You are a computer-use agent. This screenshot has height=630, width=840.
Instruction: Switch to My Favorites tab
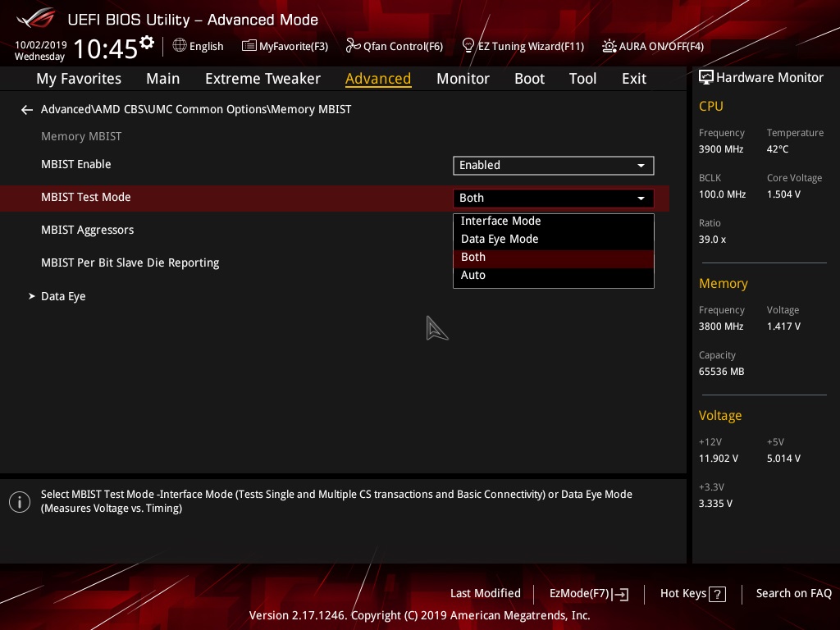pyautogui.click(x=79, y=79)
